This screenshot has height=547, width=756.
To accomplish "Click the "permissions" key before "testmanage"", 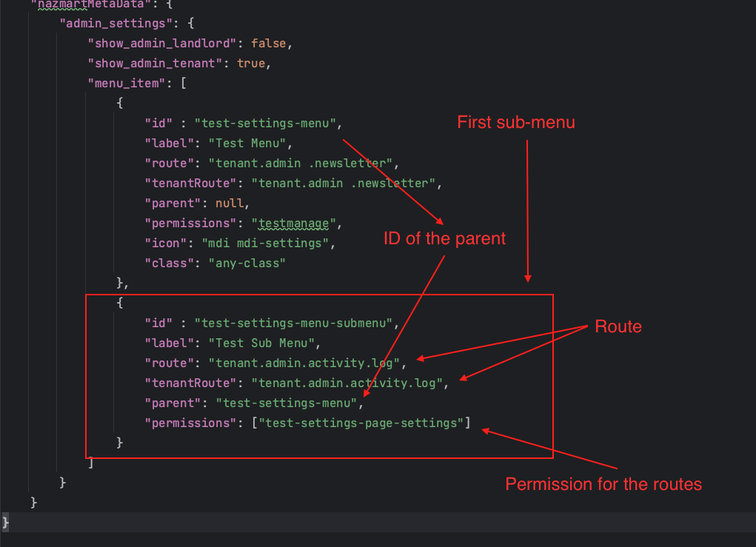I will (190, 224).
